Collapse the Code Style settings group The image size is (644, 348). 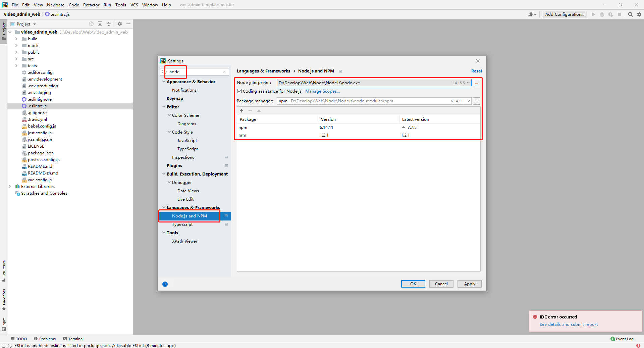click(169, 132)
